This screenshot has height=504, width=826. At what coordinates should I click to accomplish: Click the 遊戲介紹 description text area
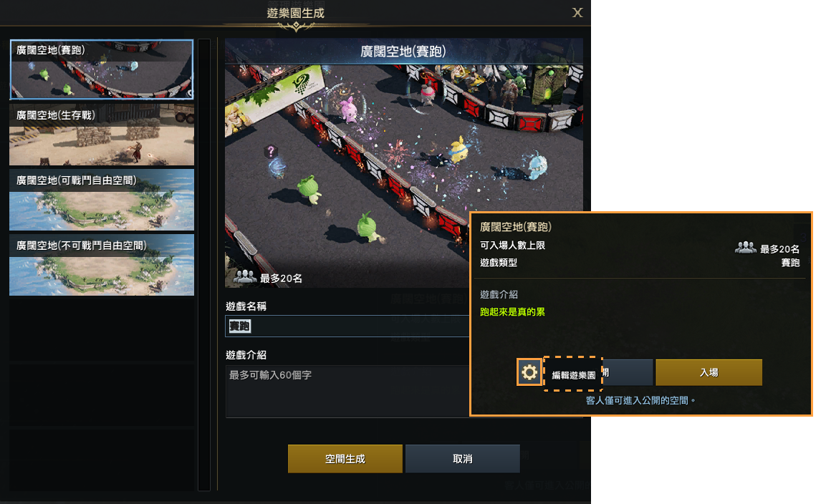(x=347, y=392)
